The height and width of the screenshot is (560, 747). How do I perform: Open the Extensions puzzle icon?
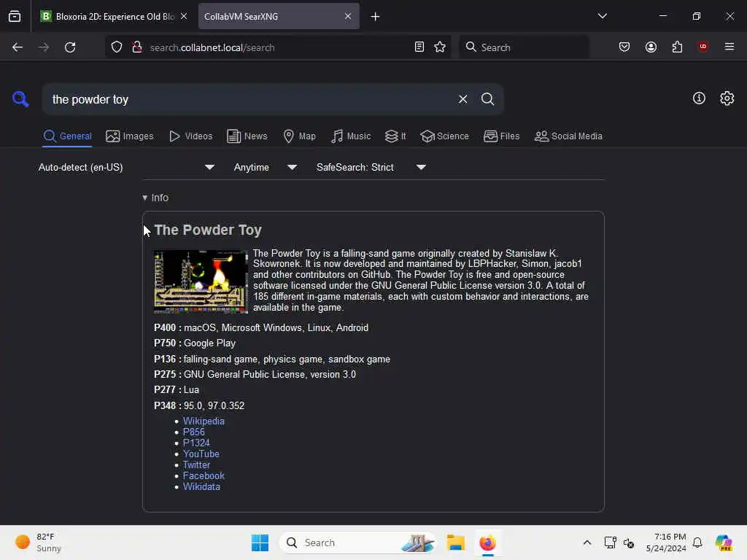coord(677,47)
